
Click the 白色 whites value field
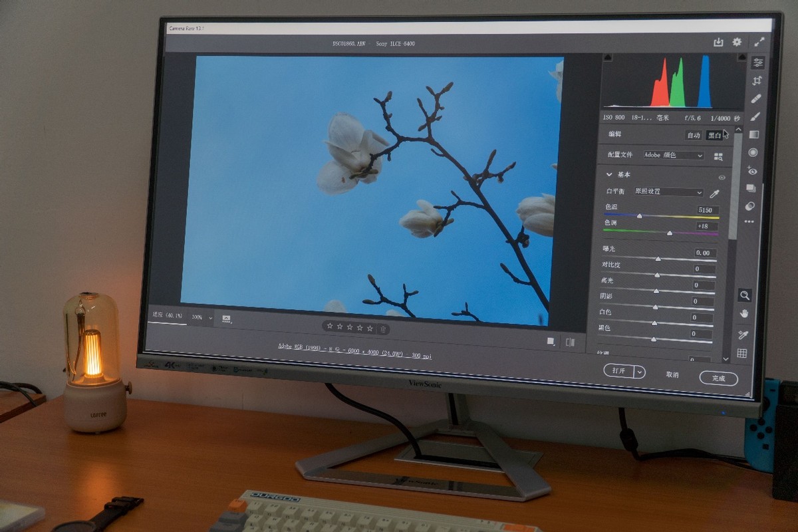pyautogui.click(x=702, y=318)
